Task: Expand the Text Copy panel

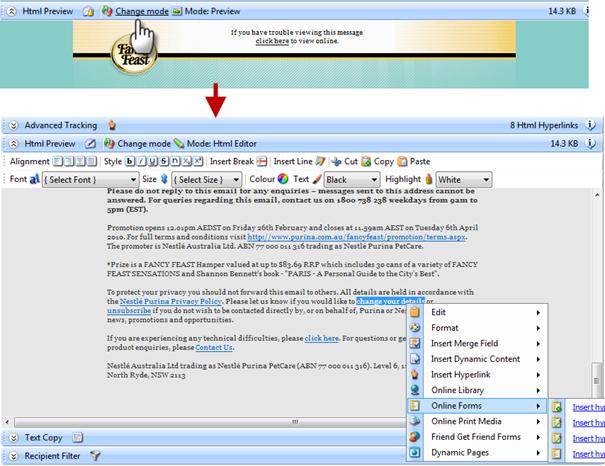Action: pyautogui.click(x=14, y=438)
